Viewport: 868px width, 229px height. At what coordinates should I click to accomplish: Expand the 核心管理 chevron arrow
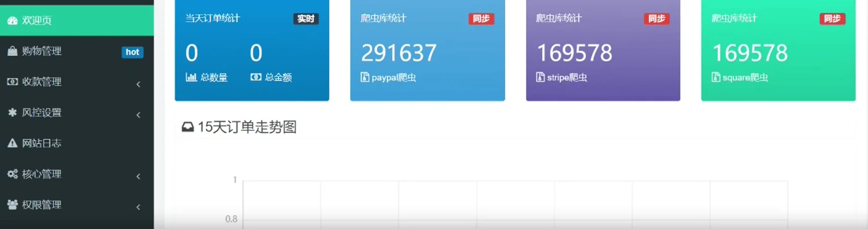point(139,176)
